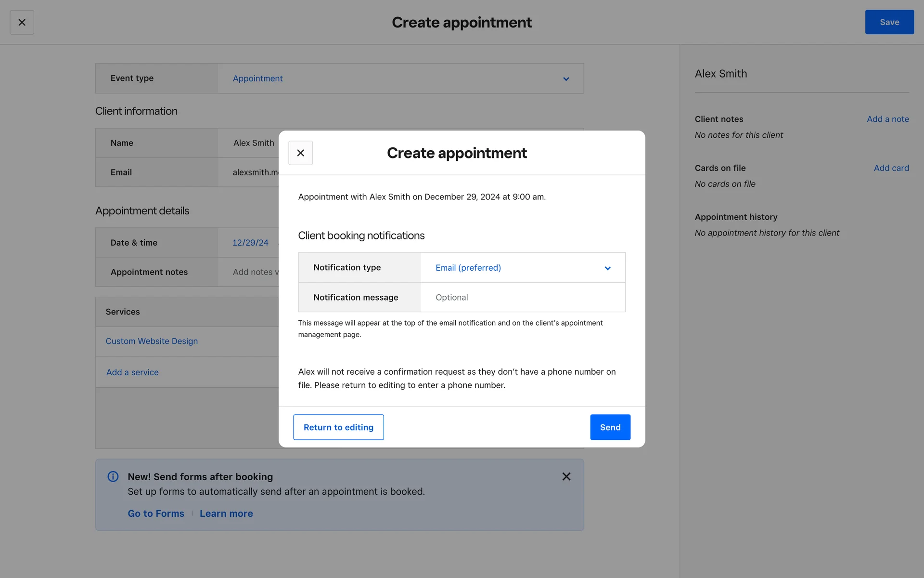Click the Save button in header

(x=889, y=22)
